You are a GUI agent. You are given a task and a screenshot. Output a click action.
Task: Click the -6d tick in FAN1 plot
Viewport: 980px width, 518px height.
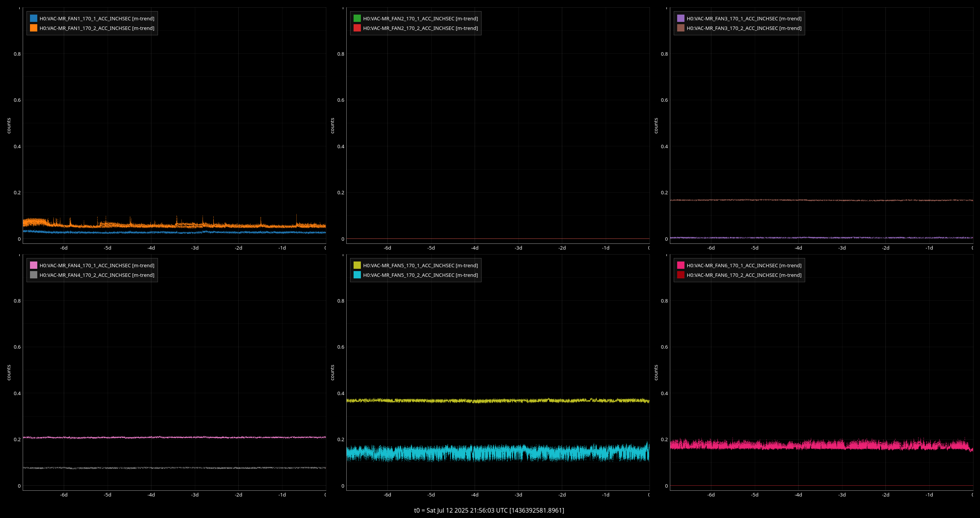[64, 248]
